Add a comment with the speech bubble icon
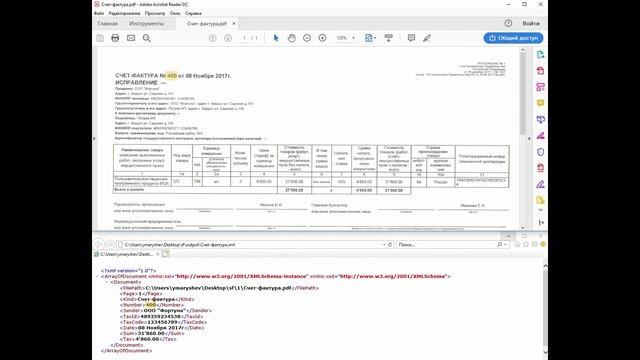The image size is (640, 360). click(411, 38)
